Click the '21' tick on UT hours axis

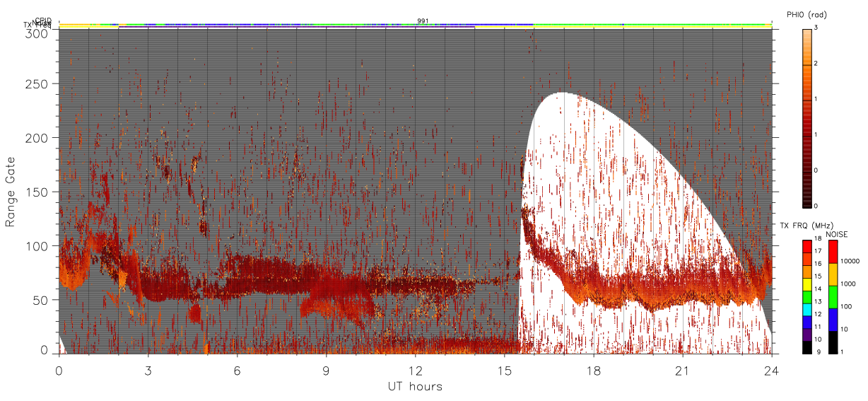(x=683, y=370)
